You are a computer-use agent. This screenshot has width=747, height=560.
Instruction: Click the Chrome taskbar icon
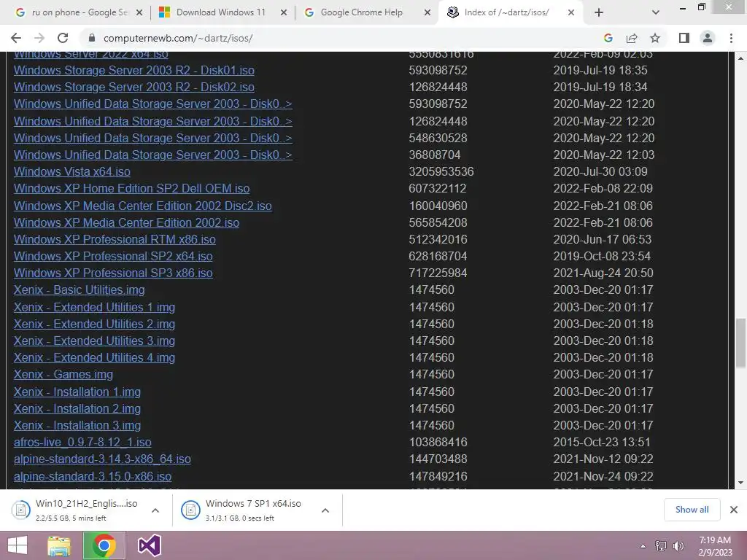(x=104, y=545)
